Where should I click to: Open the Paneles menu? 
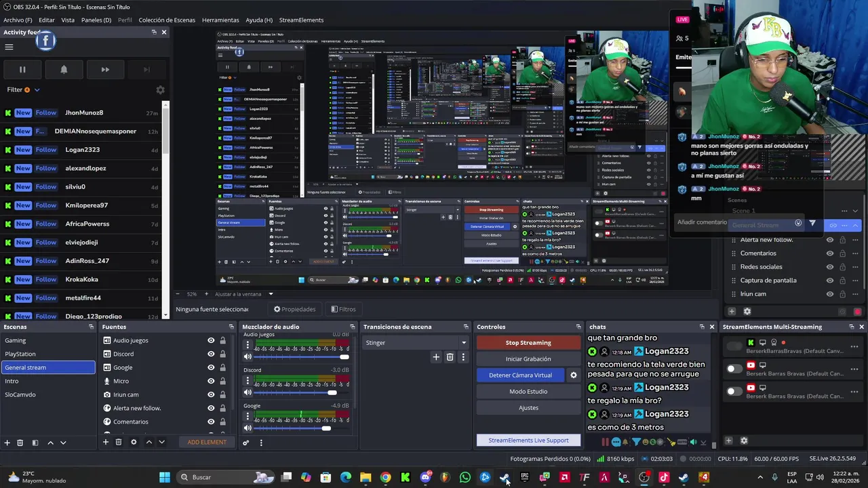[x=96, y=20]
